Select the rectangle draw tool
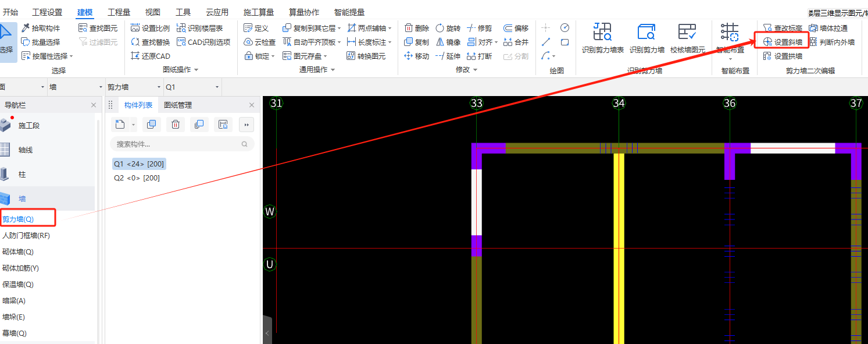Image resolution: width=868 pixels, height=344 pixels. tap(565, 42)
